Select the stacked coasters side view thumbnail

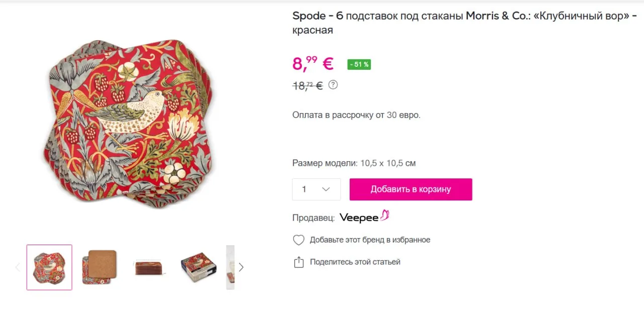[149, 267]
